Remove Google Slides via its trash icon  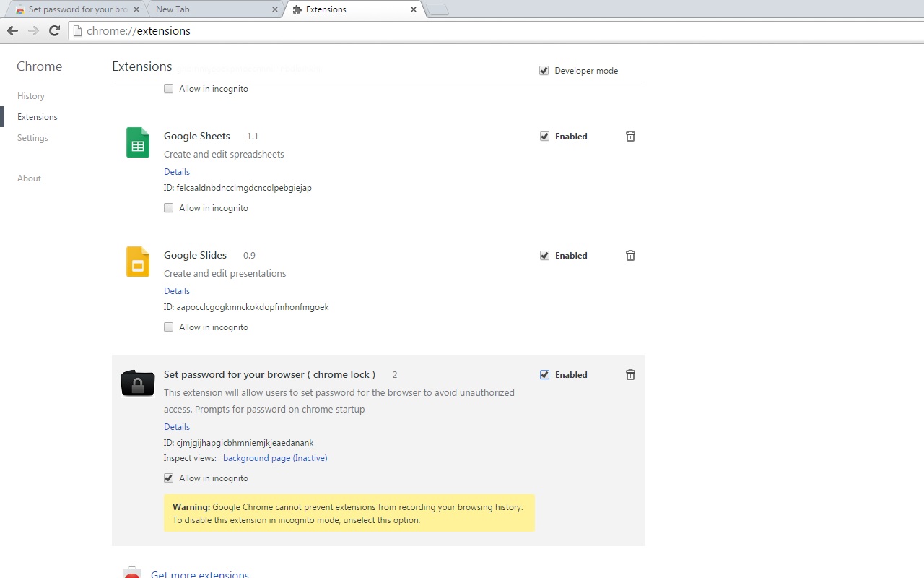(629, 255)
